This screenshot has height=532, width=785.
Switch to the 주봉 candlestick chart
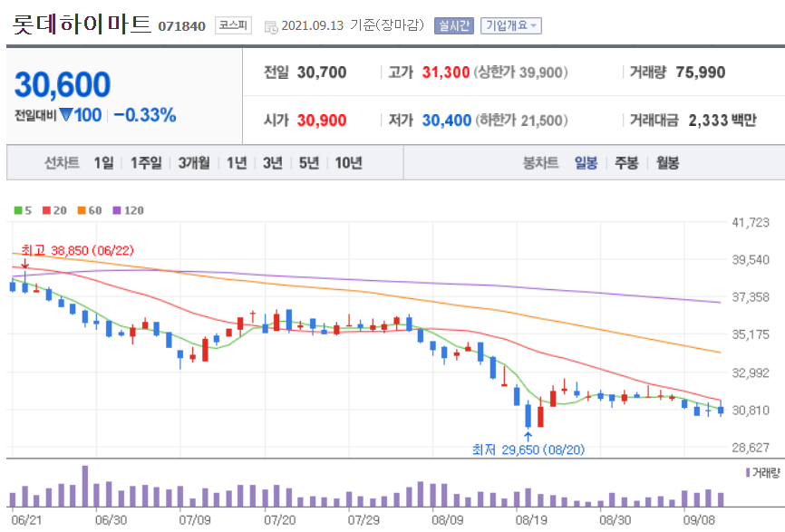[626, 162]
